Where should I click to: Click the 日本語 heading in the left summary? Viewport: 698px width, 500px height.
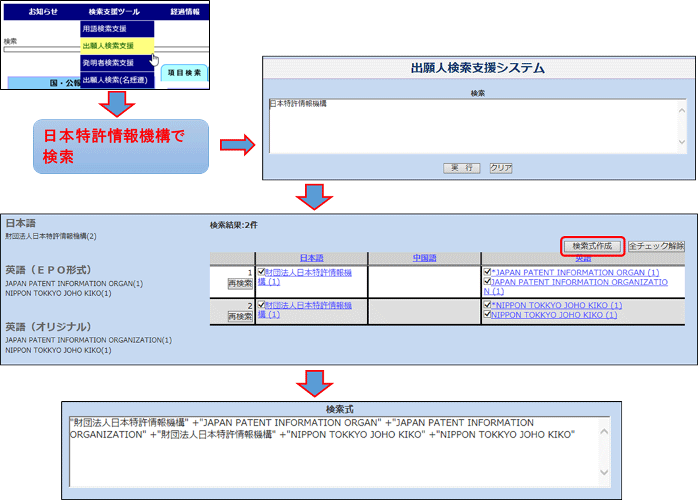coord(20,224)
